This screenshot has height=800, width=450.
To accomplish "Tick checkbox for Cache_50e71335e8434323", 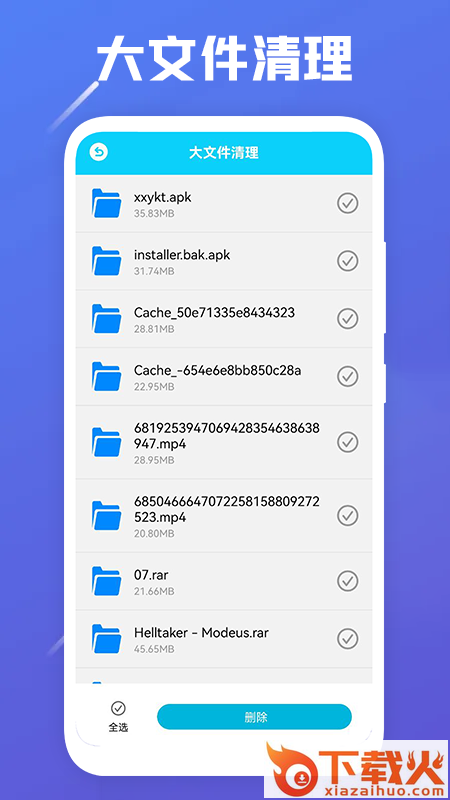I will [x=347, y=319].
